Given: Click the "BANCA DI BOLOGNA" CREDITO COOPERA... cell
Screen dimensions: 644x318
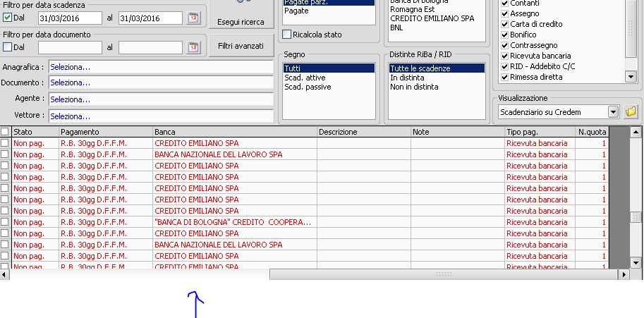Looking at the screenshot, I should [x=235, y=222].
